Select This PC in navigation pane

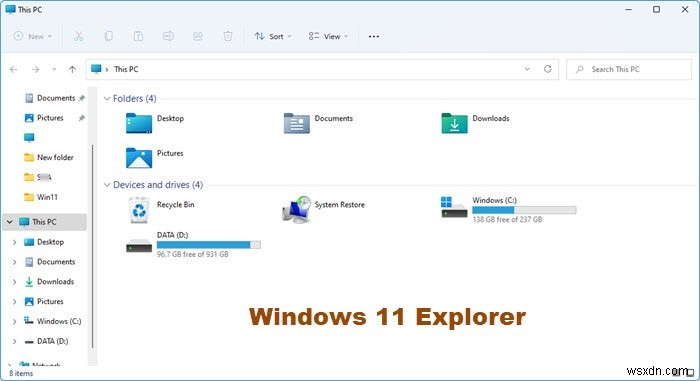click(x=44, y=222)
